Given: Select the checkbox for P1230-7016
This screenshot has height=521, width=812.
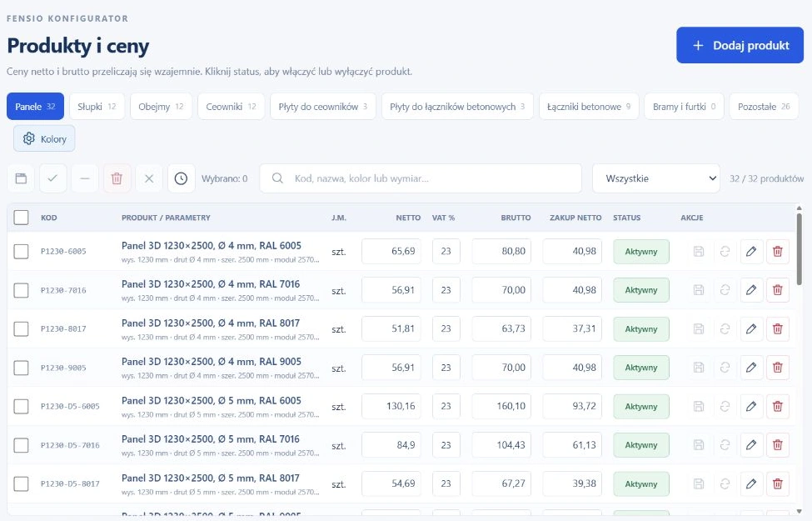Looking at the screenshot, I should (x=21, y=290).
